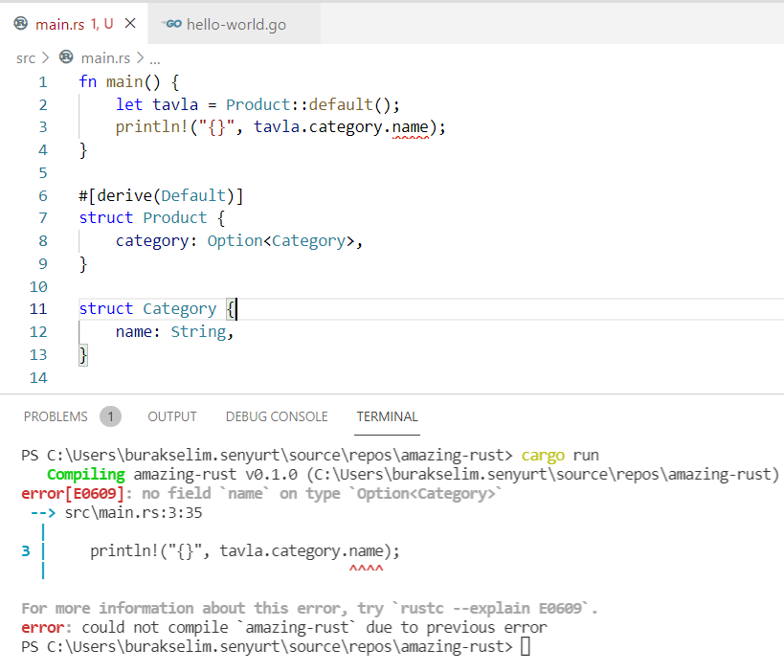Open the main.rs breadcrumb dropdown
The height and width of the screenshot is (672, 784).
click(x=105, y=58)
